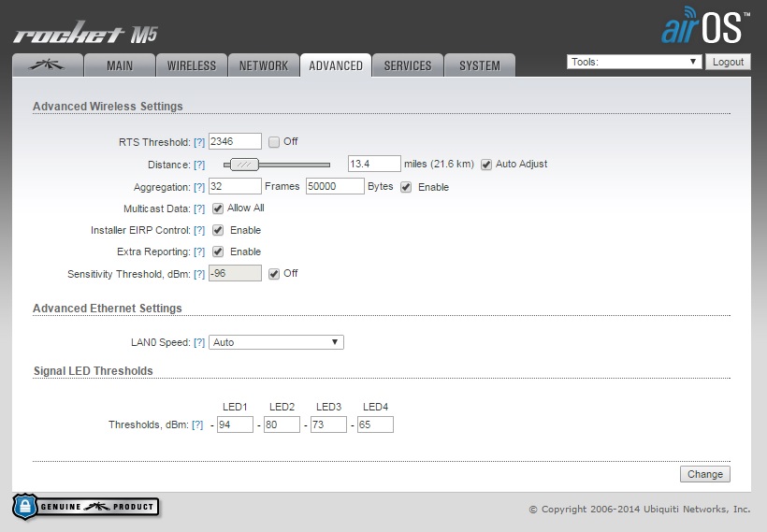This screenshot has height=532, width=767.
Task: Toggle Multicast Data Allow All
Action: [x=218, y=208]
